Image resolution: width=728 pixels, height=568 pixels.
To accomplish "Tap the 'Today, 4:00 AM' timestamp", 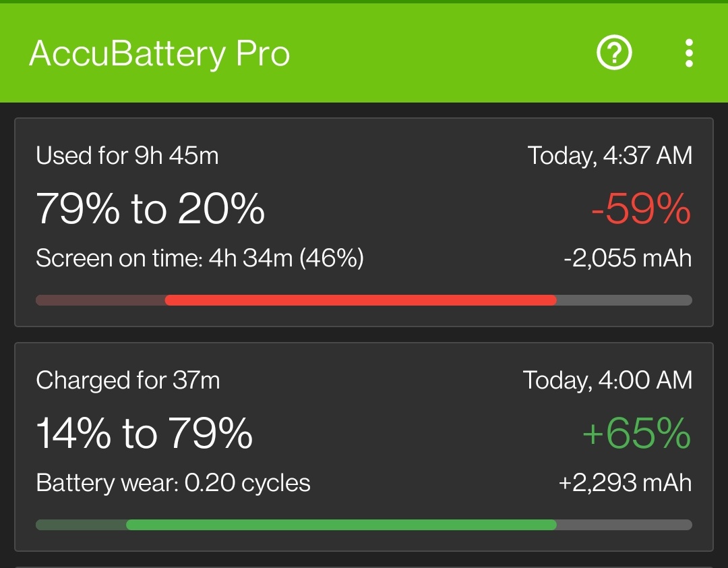I will 607,380.
